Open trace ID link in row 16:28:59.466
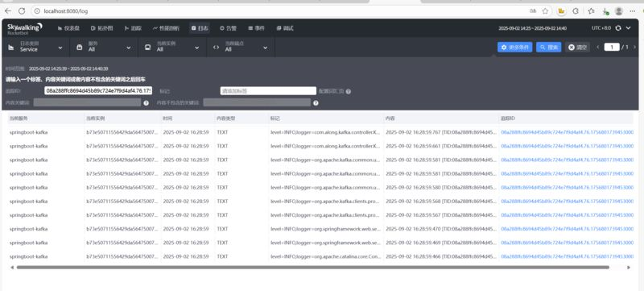Screen dimensions: 644x291 click(568, 256)
